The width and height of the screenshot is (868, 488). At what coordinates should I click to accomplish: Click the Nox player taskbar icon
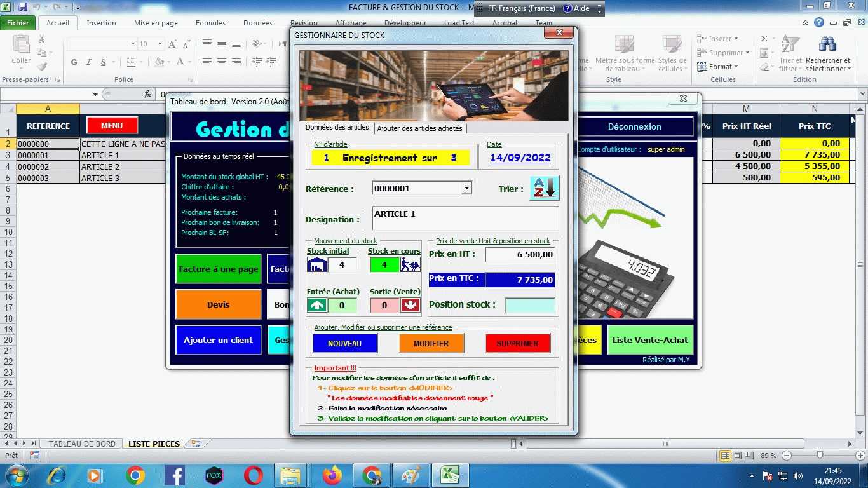point(214,475)
